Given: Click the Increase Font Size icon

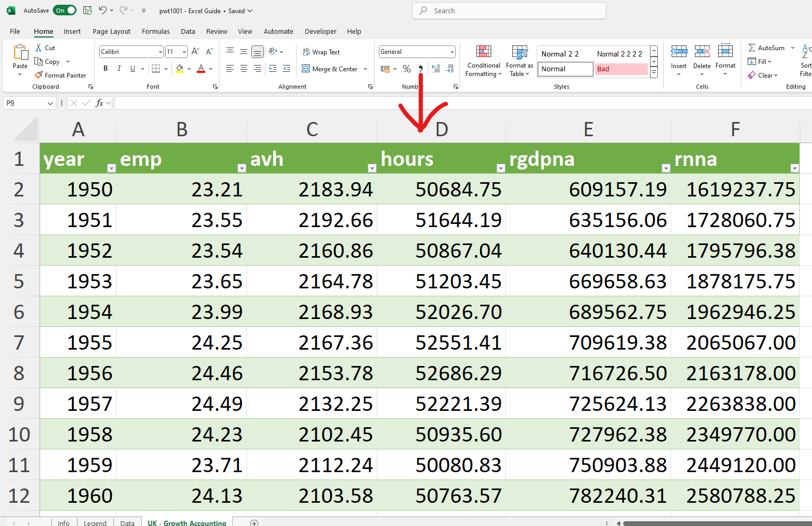Looking at the screenshot, I should click(195, 52).
